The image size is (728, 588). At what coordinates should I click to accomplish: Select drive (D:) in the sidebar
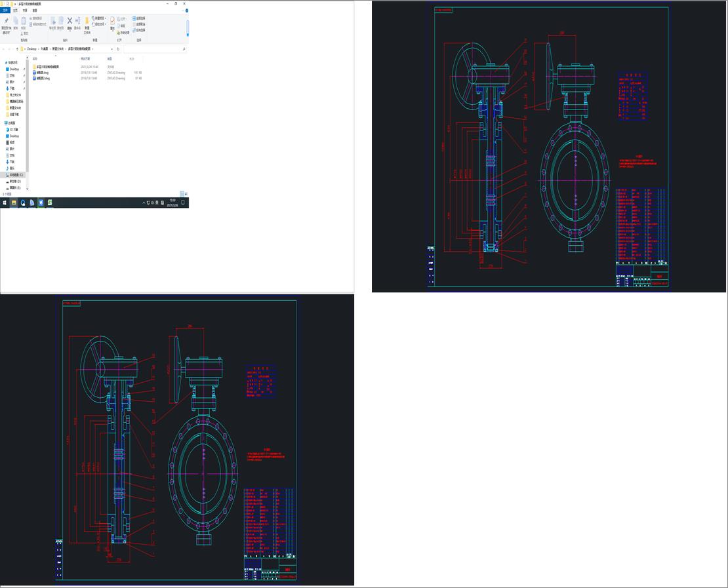pyautogui.click(x=15, y=182)
